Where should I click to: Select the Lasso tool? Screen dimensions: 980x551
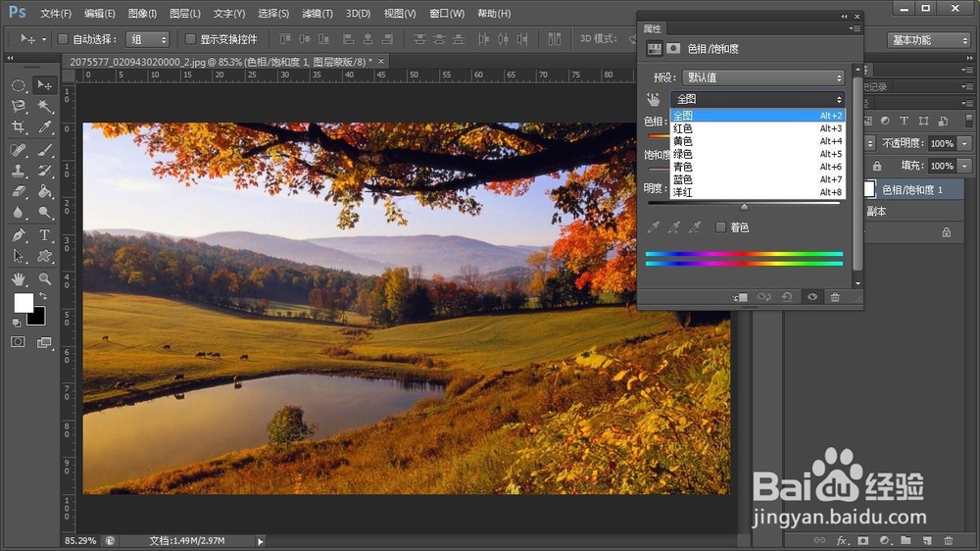pyautogui.click(x=18, y=106)
